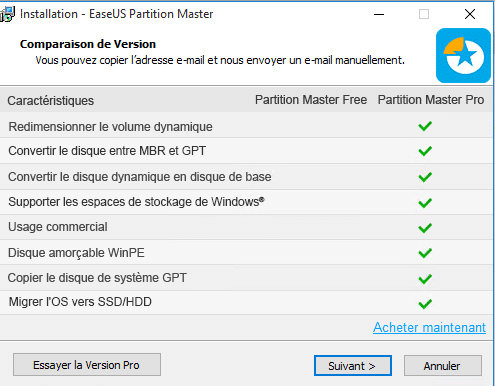This screenshot has height=386, width=495.
Task: Click green checkmark for Redimensionner le volume dynamique
Action: point(425,126)
